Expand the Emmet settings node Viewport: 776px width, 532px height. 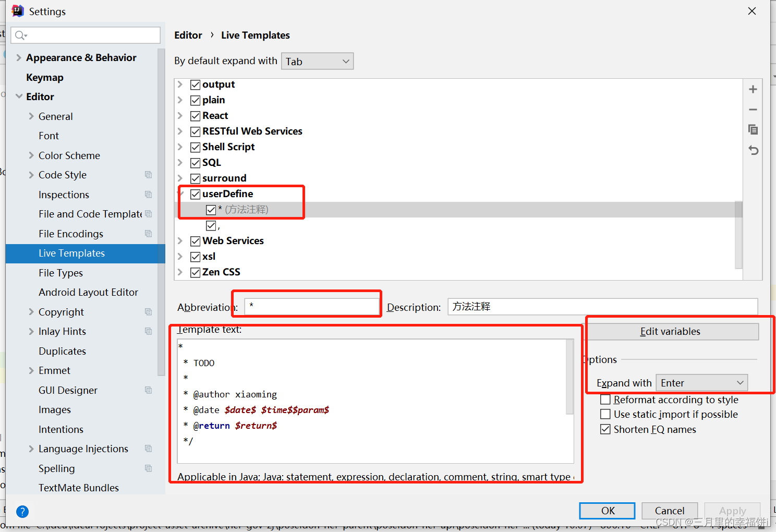(x=31, y=370)
